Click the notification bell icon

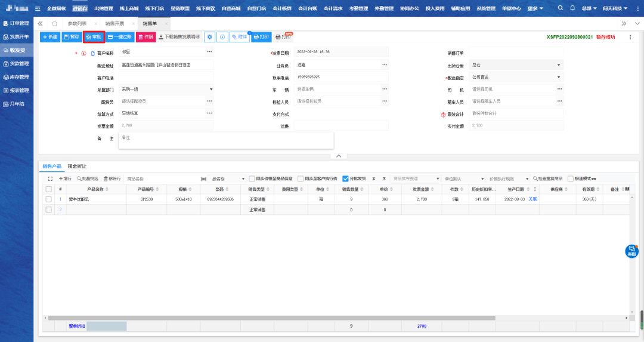(x=572, y=8)
